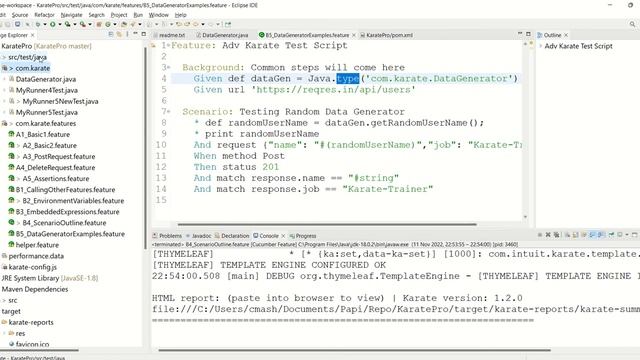Expand Adv Karate Test Script in Outline
Image resolution: width=640 pixels, height=360 pixels.
pyautogui.click(x=540, y=46)
